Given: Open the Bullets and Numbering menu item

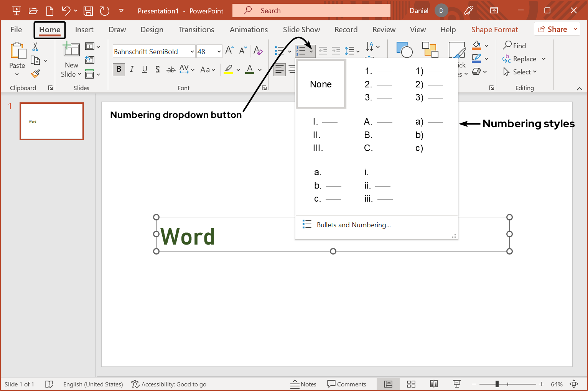Looking at the screenshot, I should (x=353, y=225).
